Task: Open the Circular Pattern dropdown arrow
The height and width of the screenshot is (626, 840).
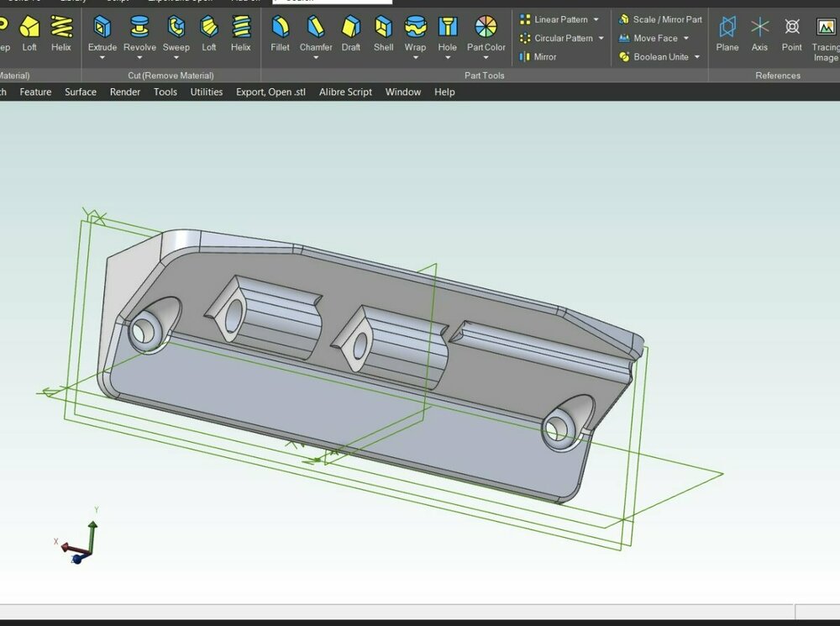Action: (x=601, y=38)
